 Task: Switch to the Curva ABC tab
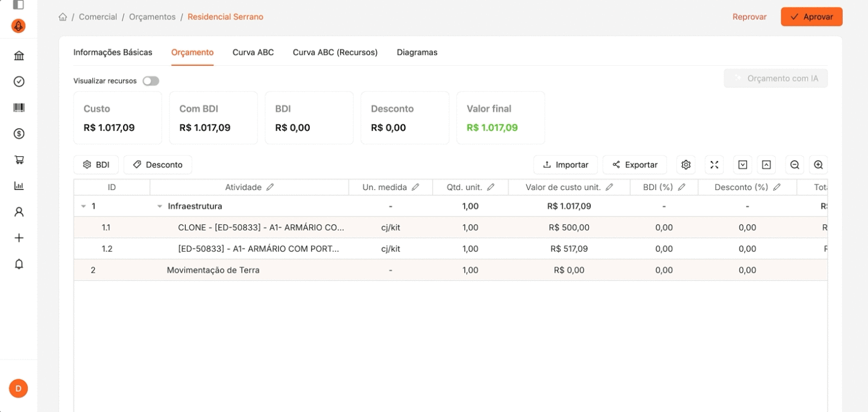pos(253,52)
